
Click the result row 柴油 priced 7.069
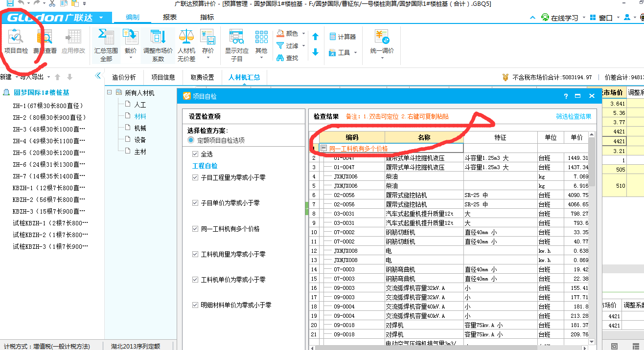449,176
